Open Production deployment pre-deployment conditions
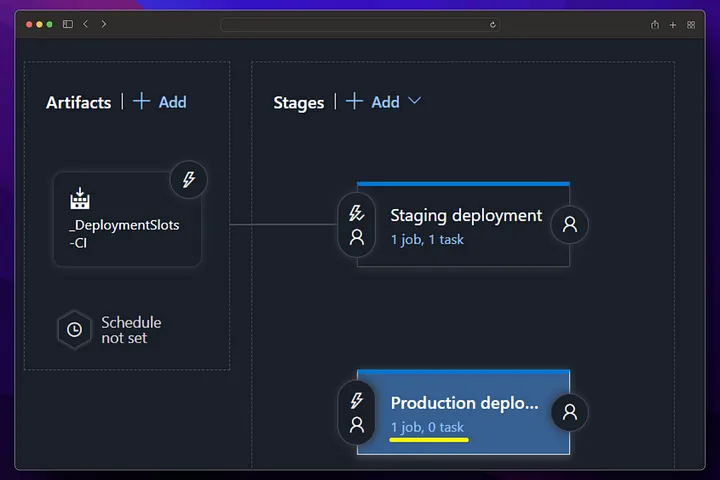Screen dimensions: 720x480 point(357,412)
